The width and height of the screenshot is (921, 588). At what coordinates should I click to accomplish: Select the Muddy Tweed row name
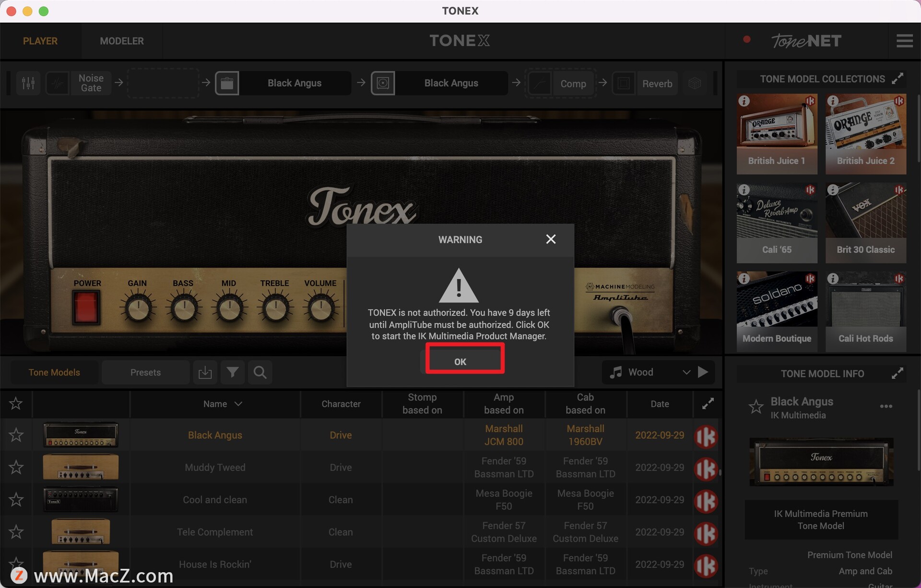pyautogui.click(x=215, y=467)
